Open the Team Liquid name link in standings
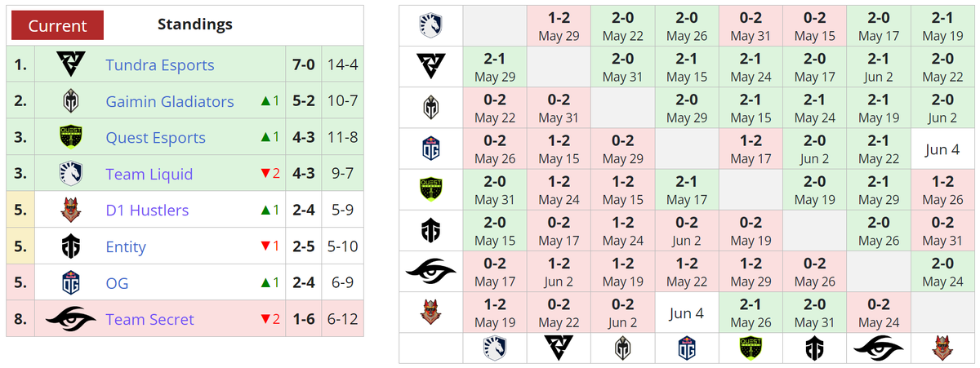Image resolution: width=980 pixels, height=368 pixels. (x=149, y=174)
